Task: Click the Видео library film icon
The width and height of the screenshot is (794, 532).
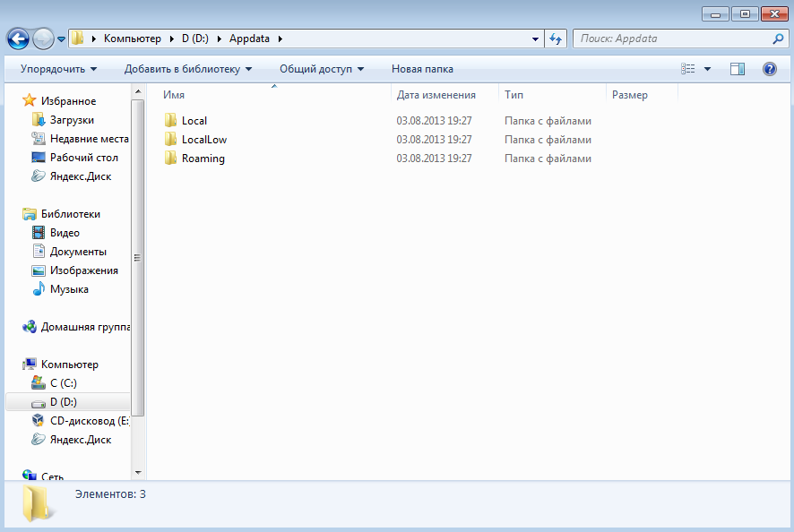Action: 39,232
